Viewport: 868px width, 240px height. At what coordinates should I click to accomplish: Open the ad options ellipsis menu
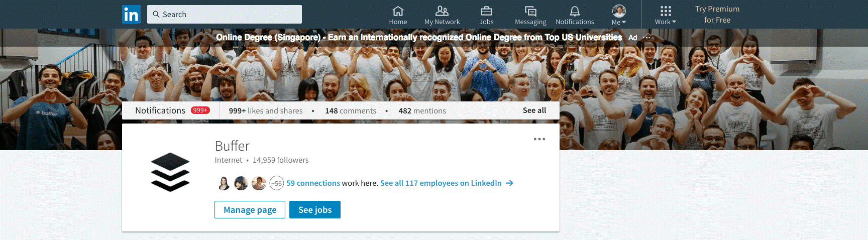646,38
